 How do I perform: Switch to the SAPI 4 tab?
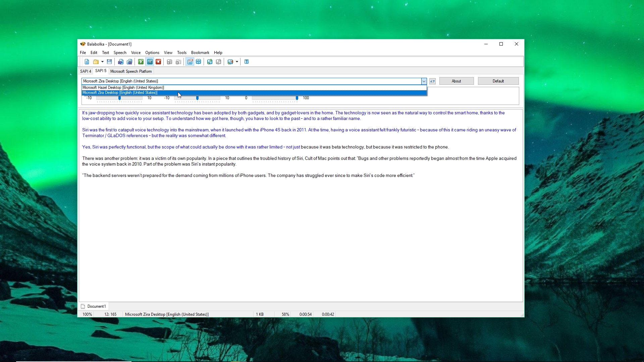tap(86, 71)
